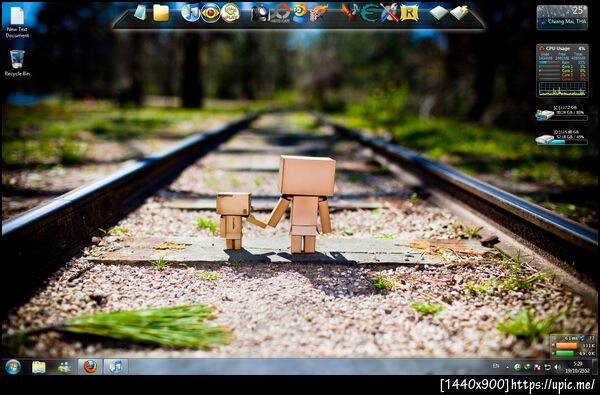
Task: Open the taskbar clock showing 5:29
Action: [578, 367]
